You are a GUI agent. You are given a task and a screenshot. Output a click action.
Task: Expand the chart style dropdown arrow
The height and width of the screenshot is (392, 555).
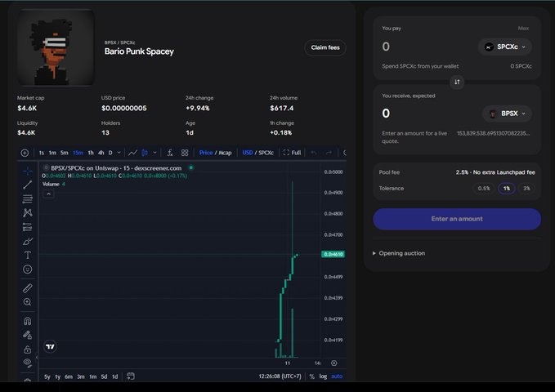pos(154,153)
